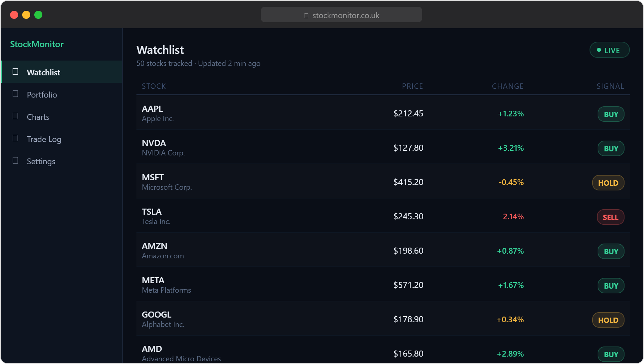Open the Settings menu item
644x364 pixels.
(62, 161)
